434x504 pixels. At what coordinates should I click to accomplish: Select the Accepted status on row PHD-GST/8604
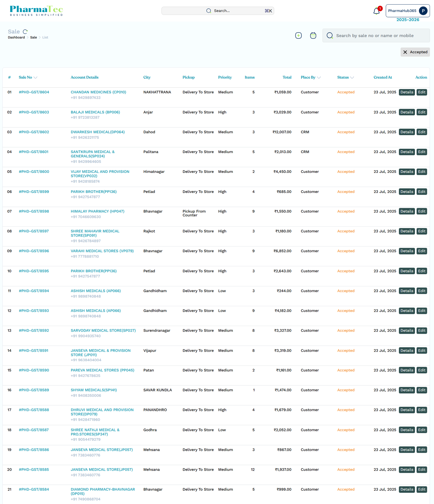tap(346, 92)
